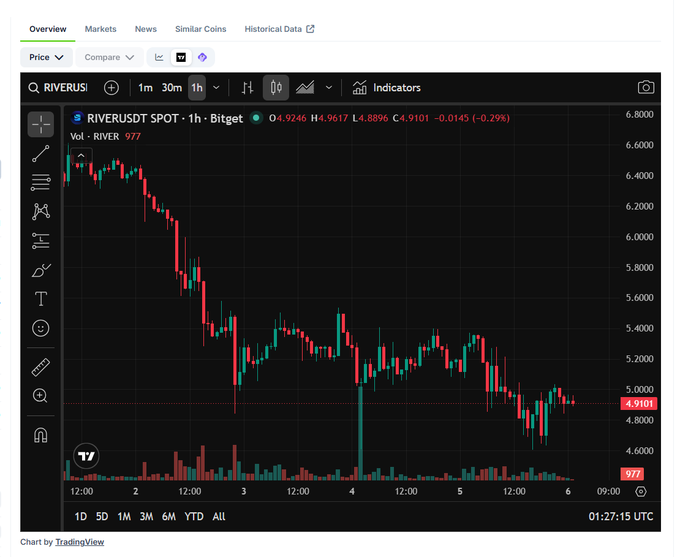
Task: Open the Compare dropdown
Action: [x=109, y=57]
